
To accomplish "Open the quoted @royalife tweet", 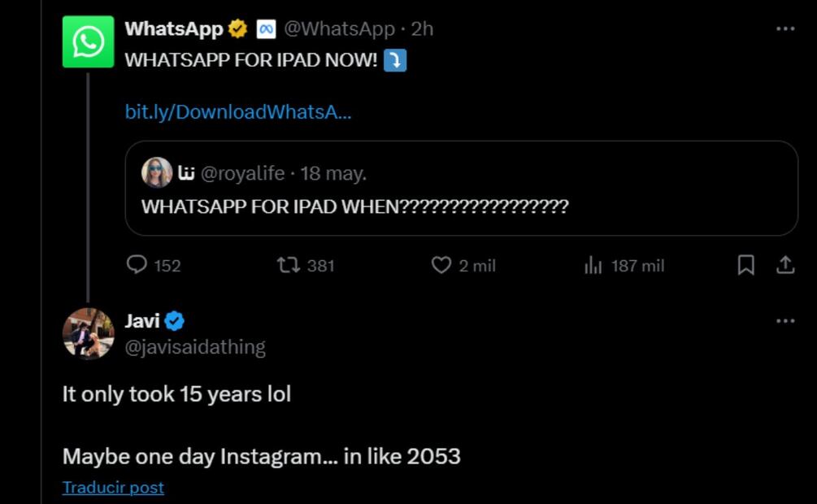I will point(461,206).
